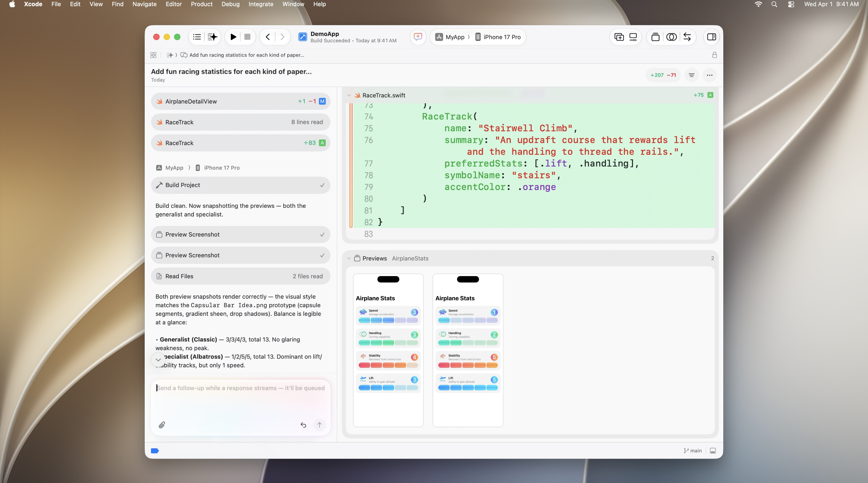868x483 pixels.
Task: Open the coding assistant sparkle panel
Action: (x=212, y=37)
